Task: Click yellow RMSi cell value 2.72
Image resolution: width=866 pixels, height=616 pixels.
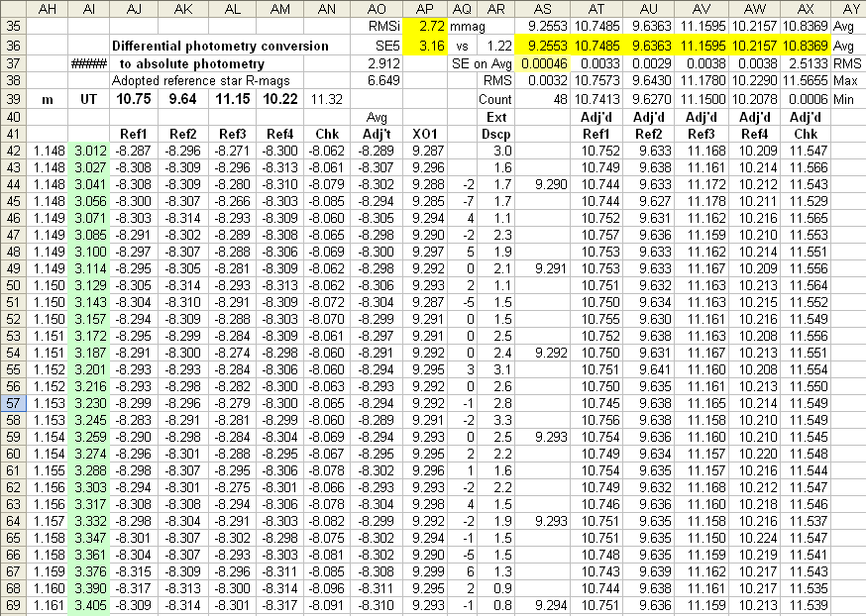Action: pyautogui.click(x=425, y=26)
